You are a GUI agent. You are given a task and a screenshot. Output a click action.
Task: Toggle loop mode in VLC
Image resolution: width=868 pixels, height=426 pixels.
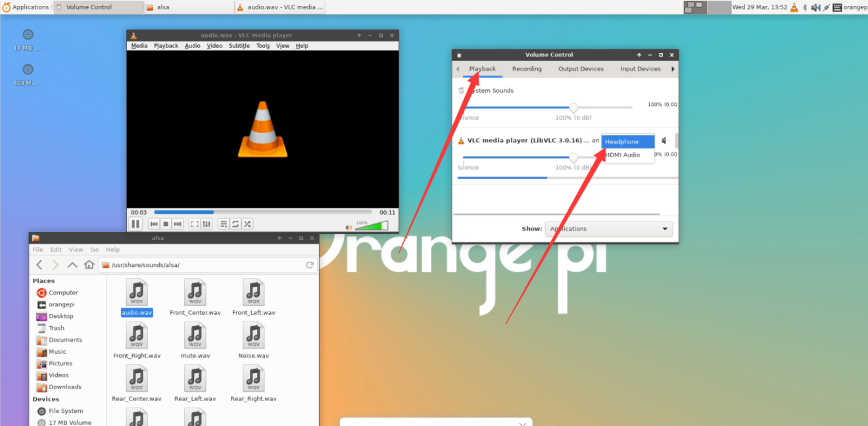point(235,224)
